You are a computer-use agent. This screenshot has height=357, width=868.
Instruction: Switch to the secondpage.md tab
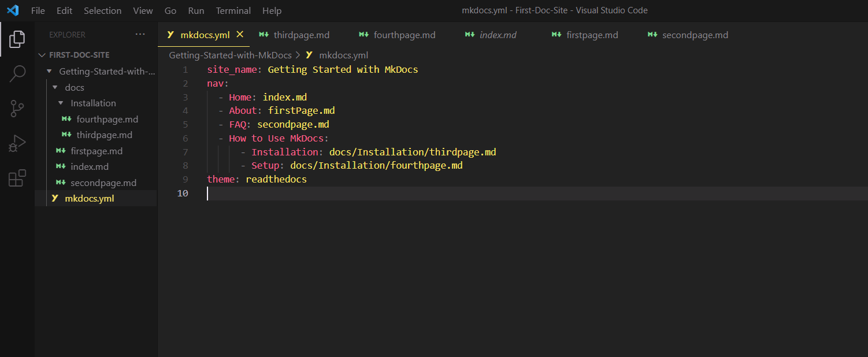pyautogui.click(x=694, y=35)
